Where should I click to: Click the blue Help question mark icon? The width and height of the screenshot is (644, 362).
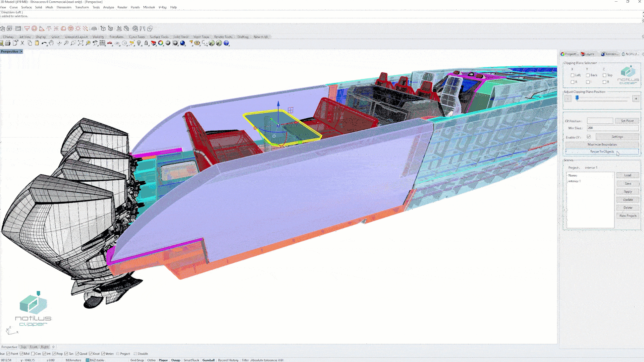point(226,43)
